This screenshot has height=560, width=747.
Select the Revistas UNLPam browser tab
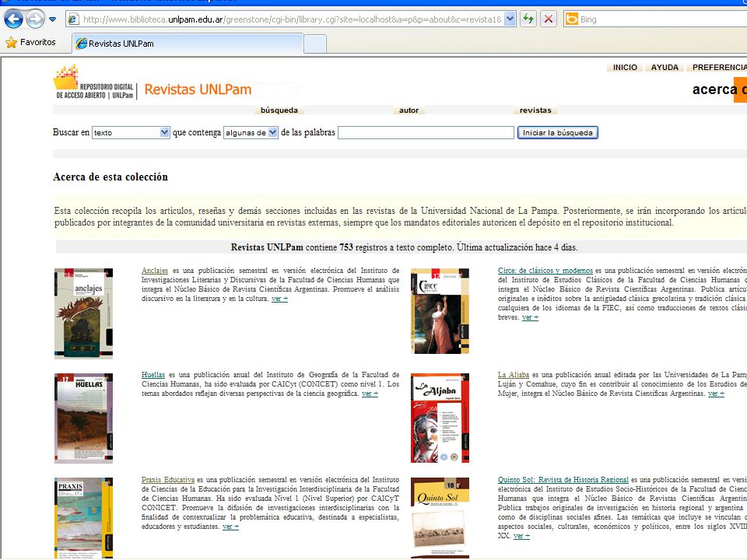click(x=188, y=44)
